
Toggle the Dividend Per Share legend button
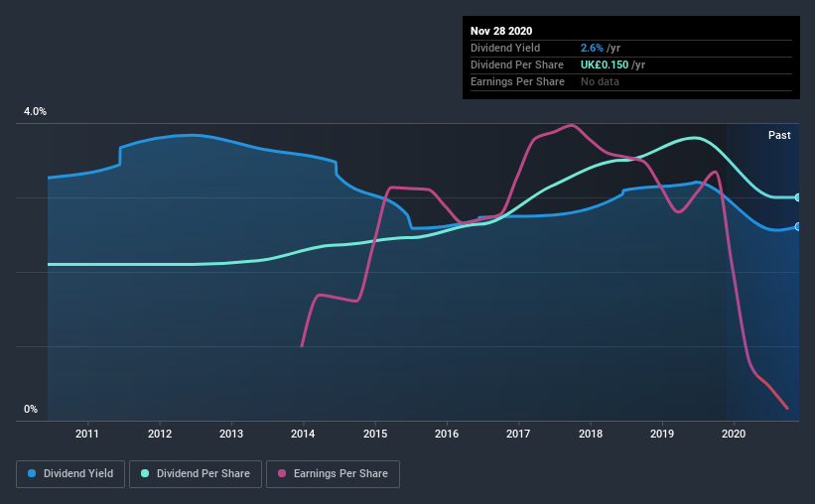point(196,474)
